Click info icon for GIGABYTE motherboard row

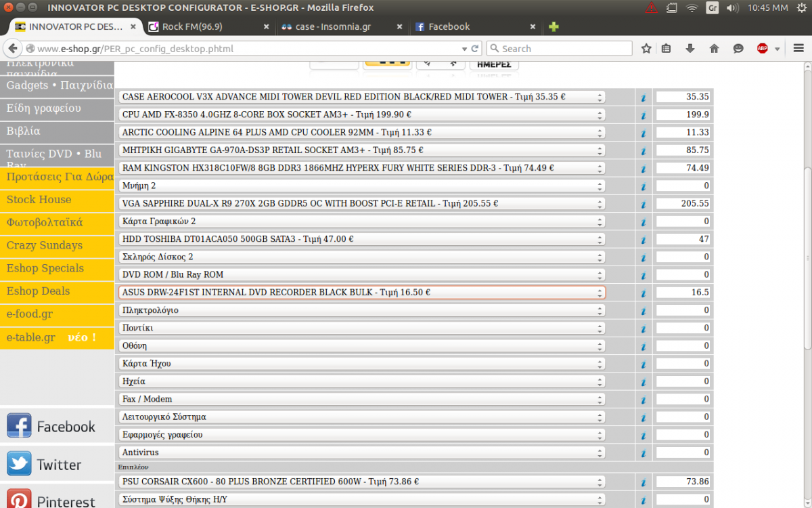pyautogui.click(x=644, y=150)
